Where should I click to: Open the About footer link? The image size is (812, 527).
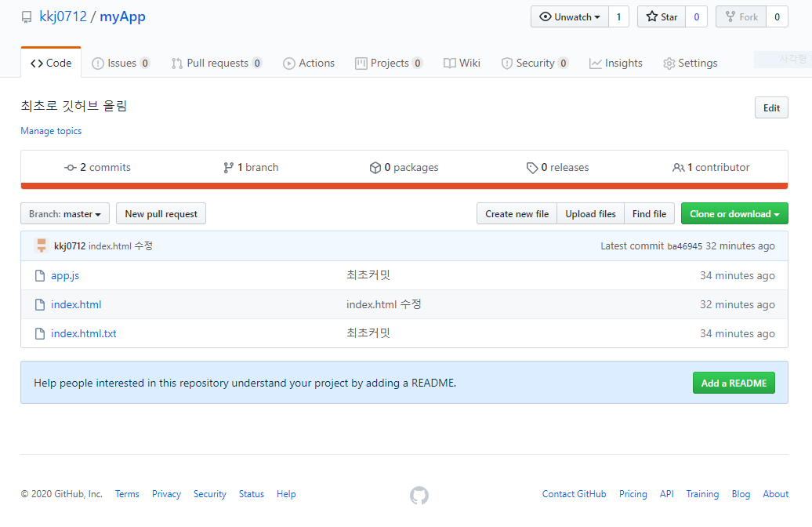pos(775,494)
